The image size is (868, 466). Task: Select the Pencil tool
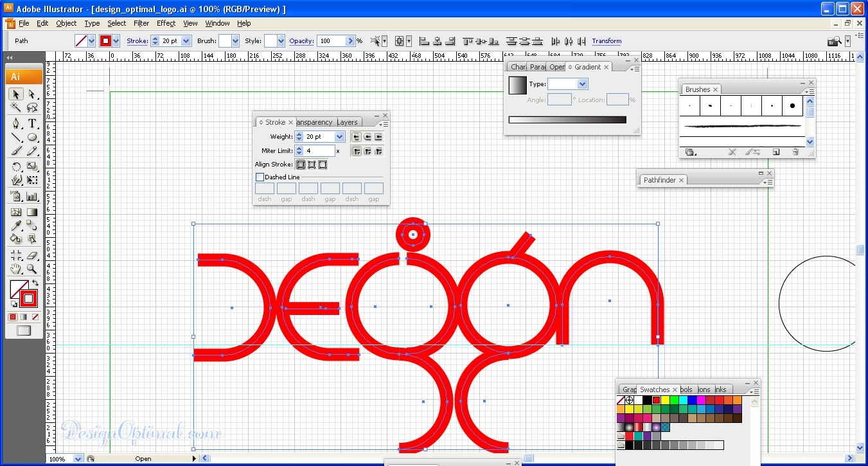[x=31, y=151]
